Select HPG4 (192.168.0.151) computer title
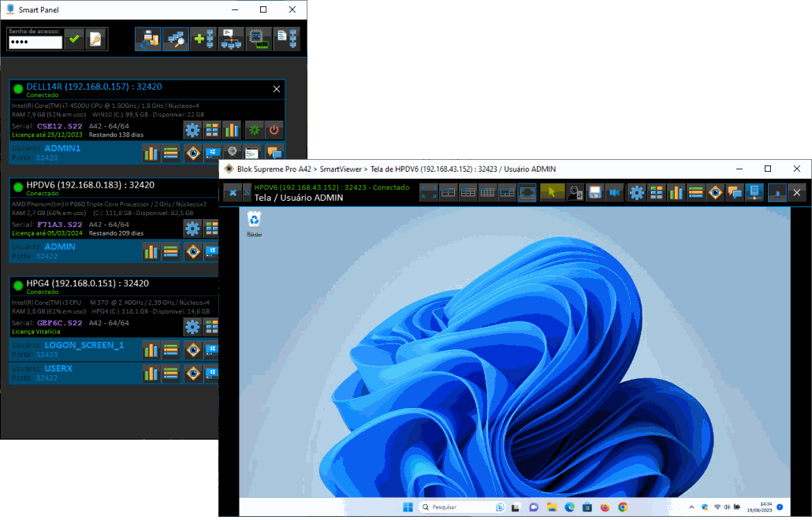The height and width of the screenshot is (520, 812). click(88, 283)
